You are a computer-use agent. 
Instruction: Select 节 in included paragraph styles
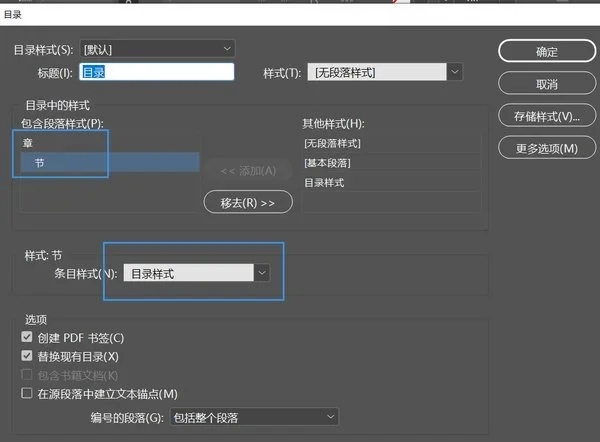tap(109, 162)
